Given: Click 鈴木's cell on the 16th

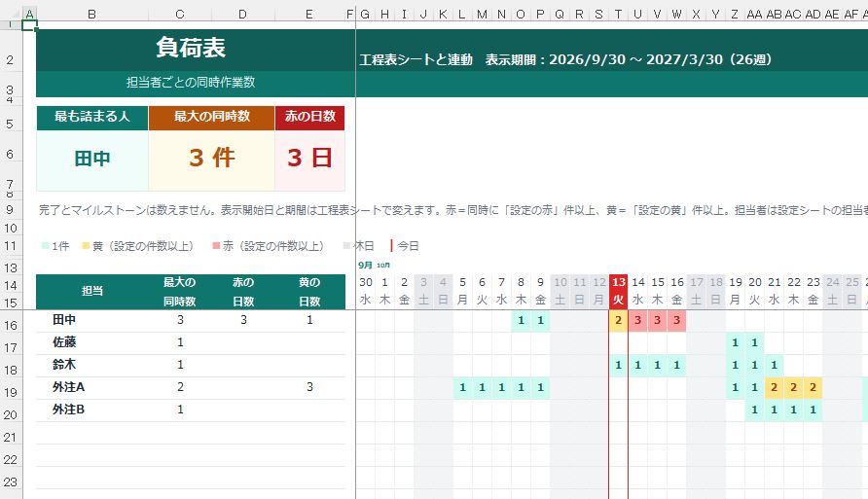Looking at the screenshot, I should [676, 365].
